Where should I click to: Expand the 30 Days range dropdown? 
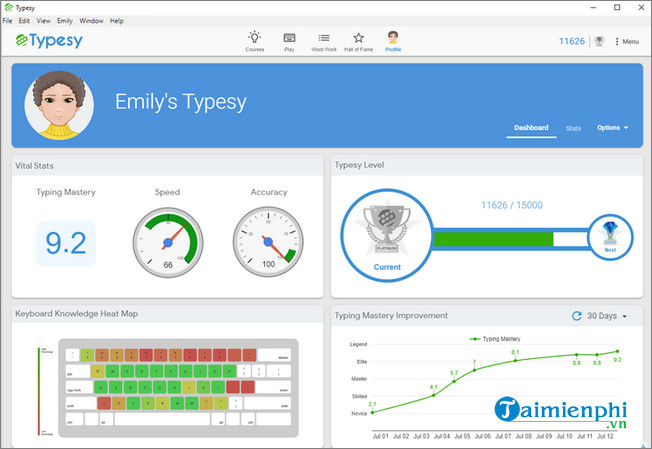pyautogui.click(x=607, y=316)
